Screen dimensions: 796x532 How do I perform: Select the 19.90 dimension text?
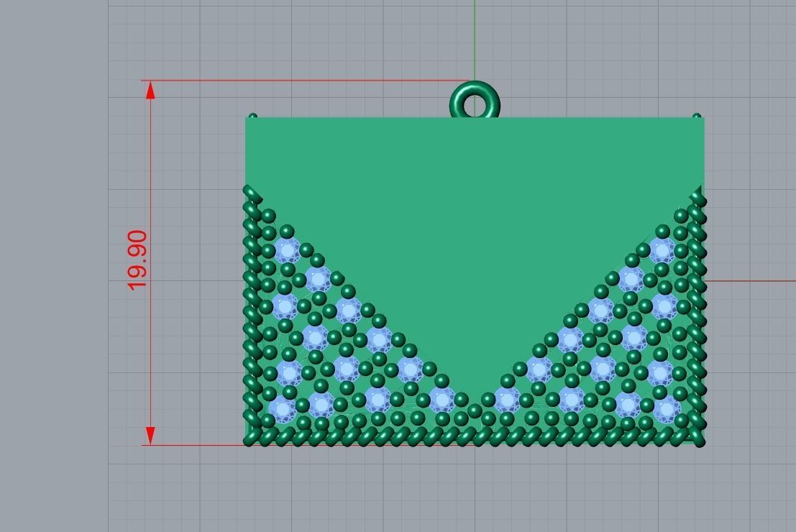click(x=137, y=261)
